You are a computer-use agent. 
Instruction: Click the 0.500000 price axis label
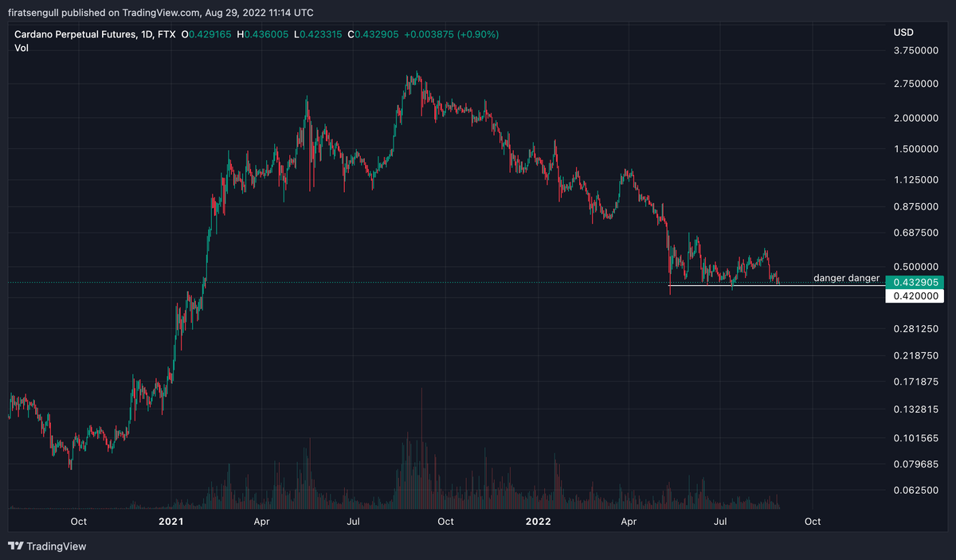pos(916,267)
